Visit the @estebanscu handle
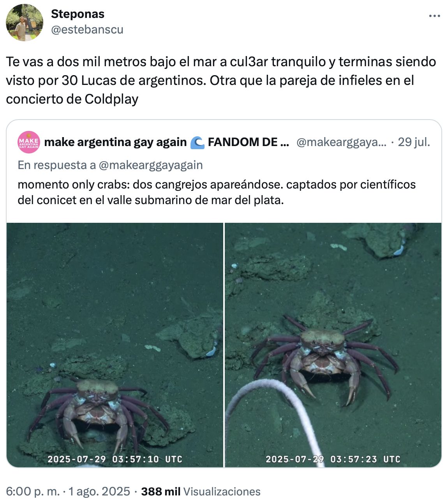The height and width of the screenshot is (504, 448). [87, 30]
